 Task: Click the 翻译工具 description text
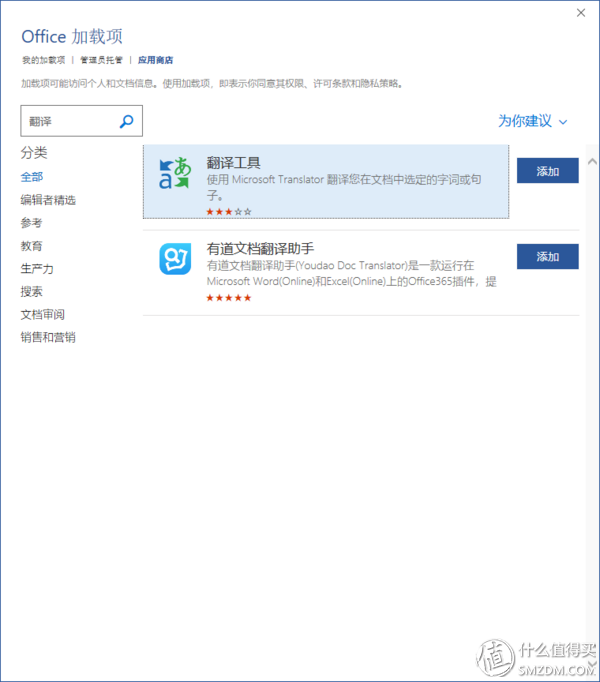pos(344,187)
